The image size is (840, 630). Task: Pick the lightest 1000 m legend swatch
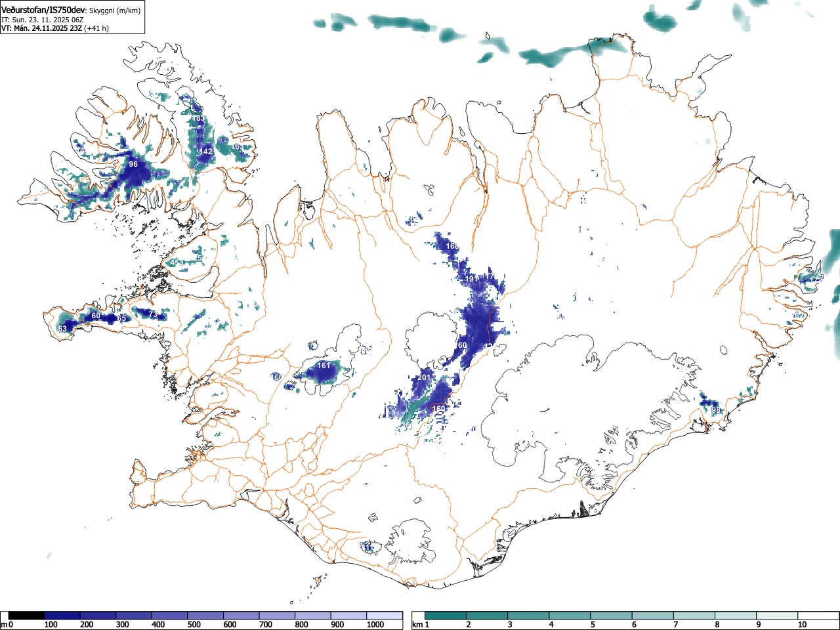pos(385,616)
